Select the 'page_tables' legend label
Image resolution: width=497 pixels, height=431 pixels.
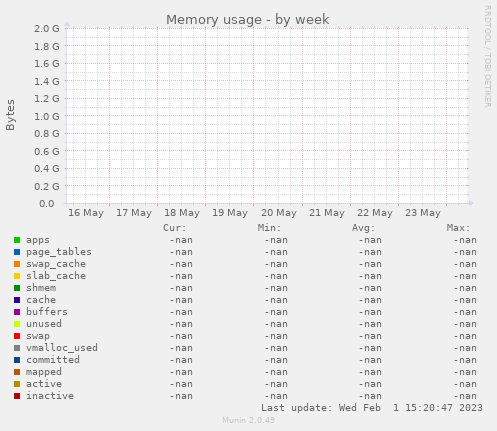coord(59,252)
